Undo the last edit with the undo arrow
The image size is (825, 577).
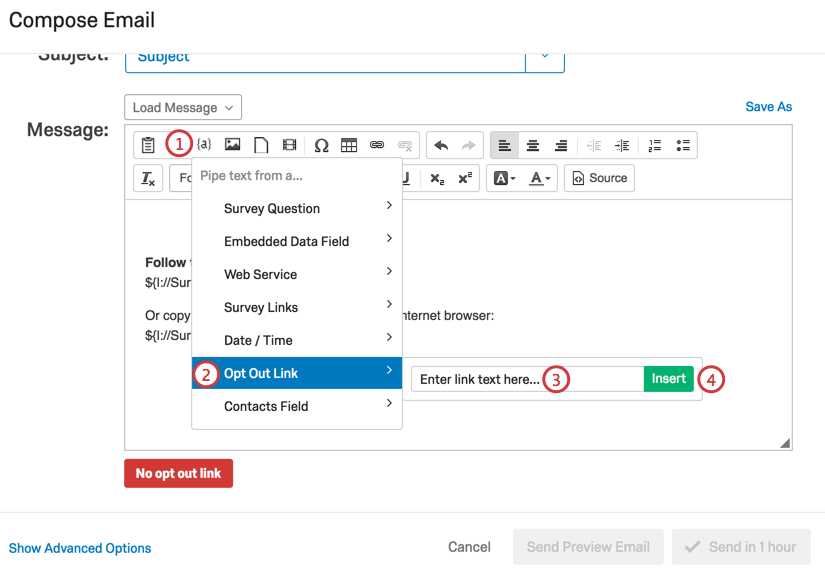tap(441, 145)
